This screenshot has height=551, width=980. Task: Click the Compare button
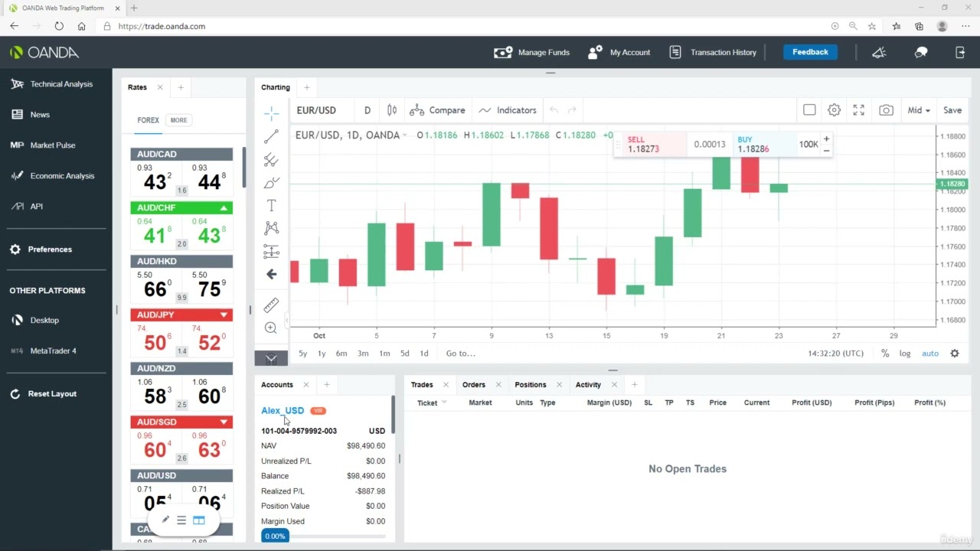438,110
